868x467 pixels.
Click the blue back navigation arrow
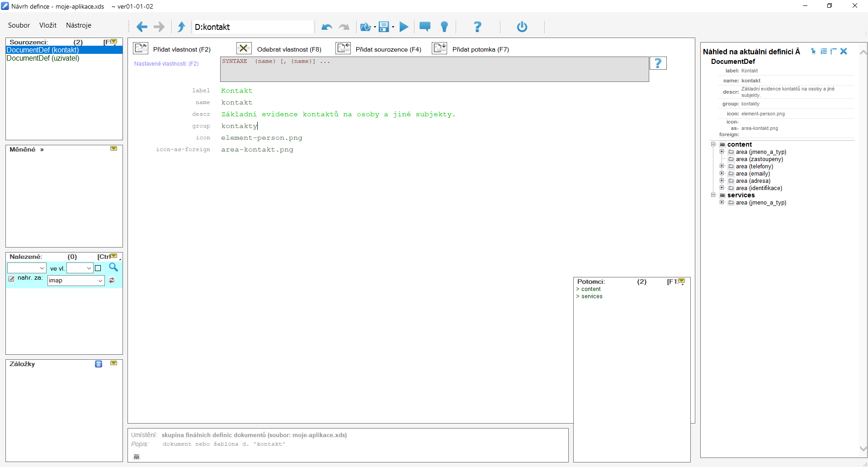142,27
